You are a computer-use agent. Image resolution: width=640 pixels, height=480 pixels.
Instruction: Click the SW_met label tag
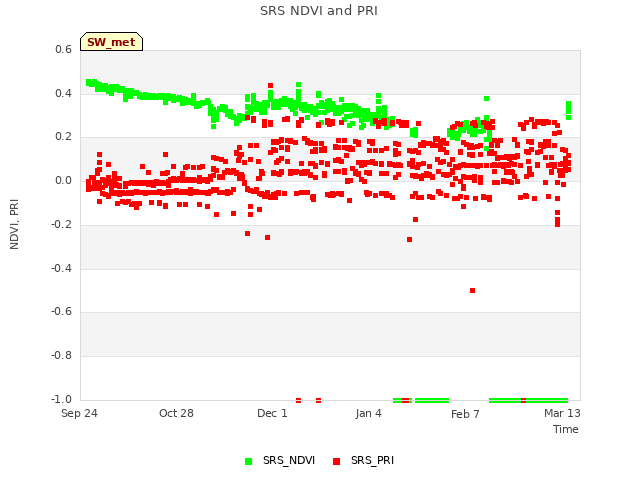(x=111, y=42)
